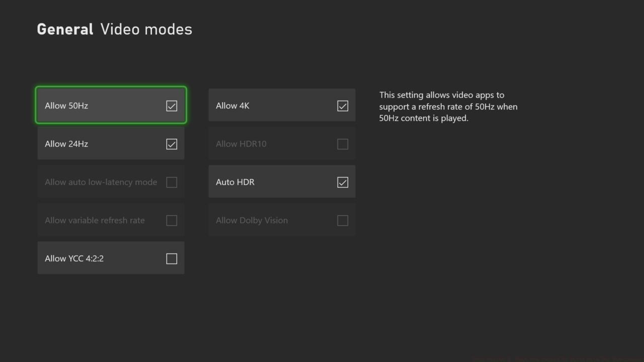644x362 pixels.
Task: Select the Allow 24Hz label text
Action: (66, 144)
